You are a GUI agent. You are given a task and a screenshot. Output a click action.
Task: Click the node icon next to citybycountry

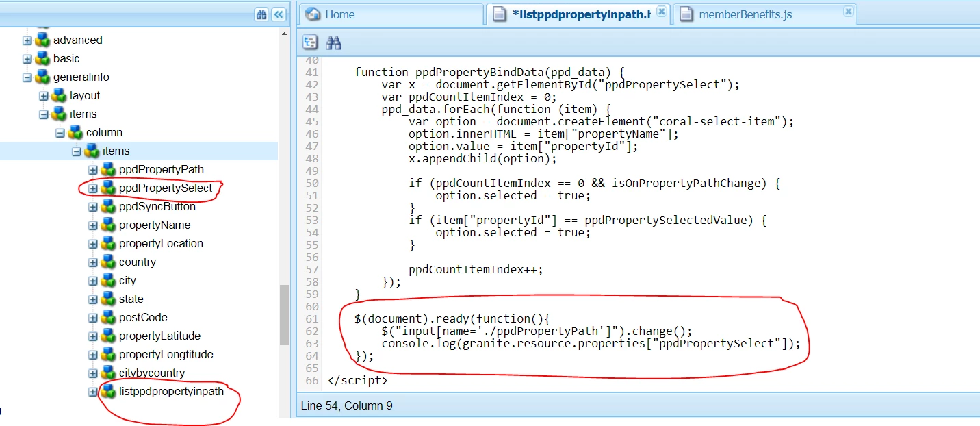point(109,373)
